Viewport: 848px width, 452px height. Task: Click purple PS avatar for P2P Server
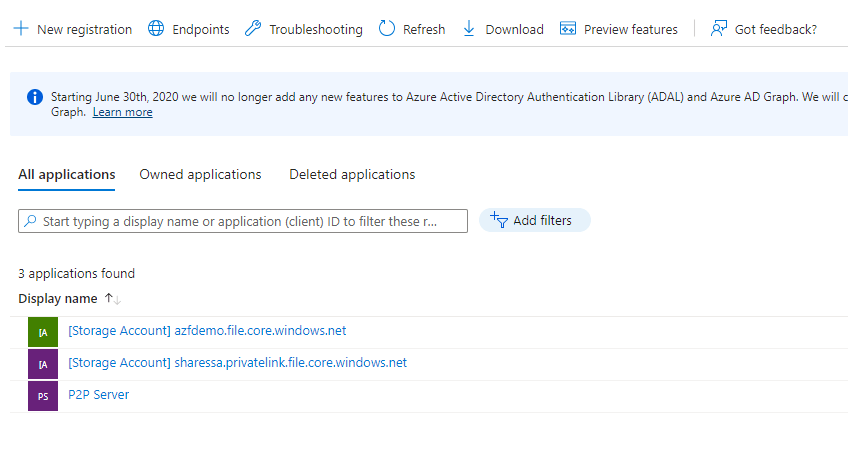pyautogui.click(x=43, y=396)
